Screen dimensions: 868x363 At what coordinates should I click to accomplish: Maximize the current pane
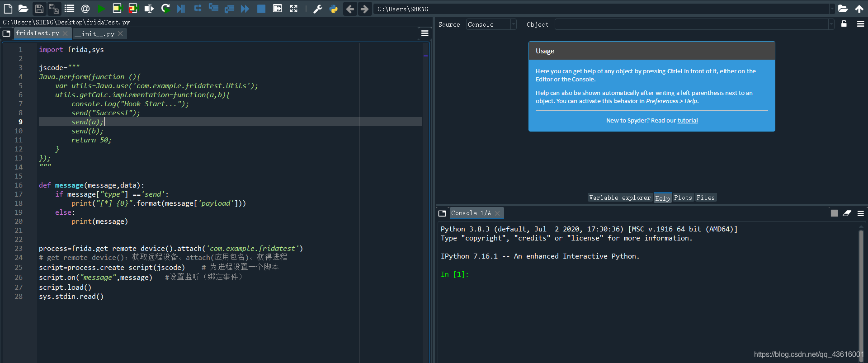pyautogui.click(x=278, y=9)
